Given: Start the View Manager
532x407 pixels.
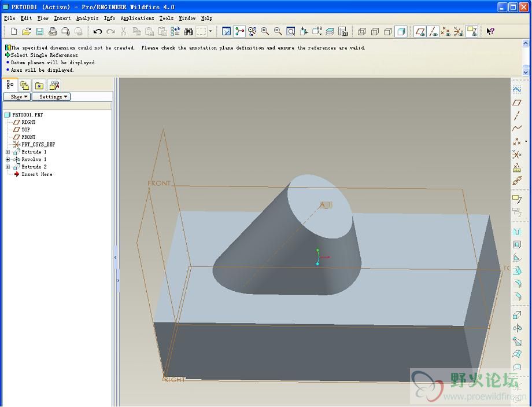Looking at the screenshot, I should [x=343, y=32].
